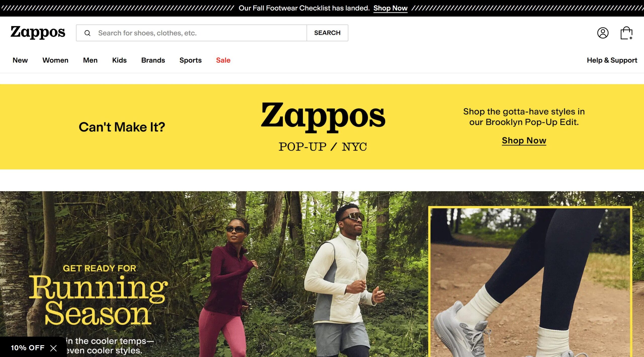The image size is (644, 357).
Task: Go to the Zappos logo homepage
Action: [x=38, y=32]
